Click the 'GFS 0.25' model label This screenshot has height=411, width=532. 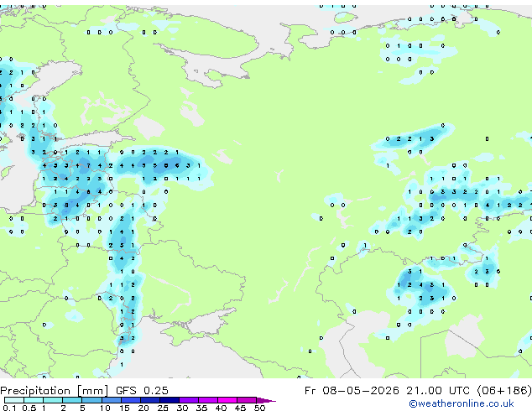(x=142, y=391)
